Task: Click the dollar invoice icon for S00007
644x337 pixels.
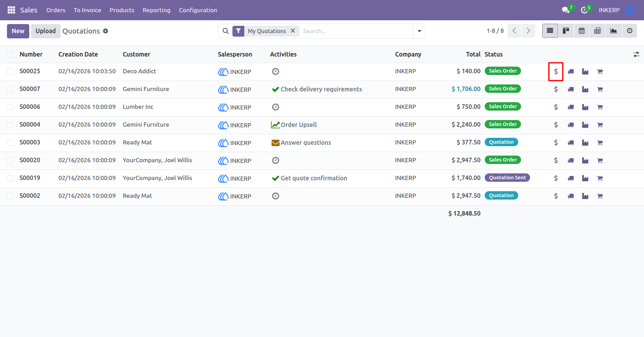Action: (556, 89)
